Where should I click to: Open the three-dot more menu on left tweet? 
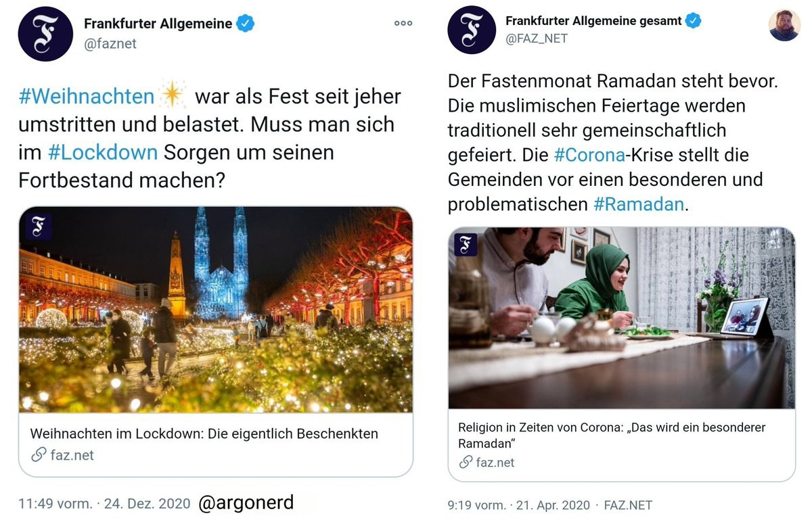[x=403, y=23]
